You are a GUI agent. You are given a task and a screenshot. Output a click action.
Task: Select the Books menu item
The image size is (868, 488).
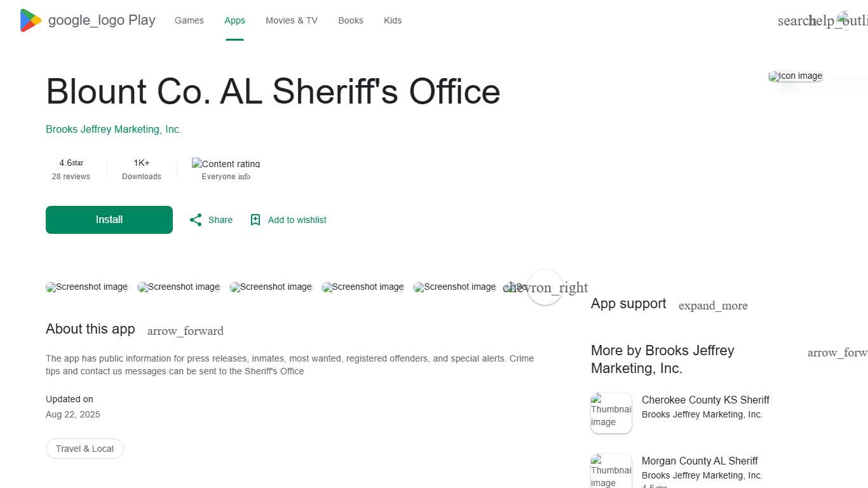coord(350,20)
